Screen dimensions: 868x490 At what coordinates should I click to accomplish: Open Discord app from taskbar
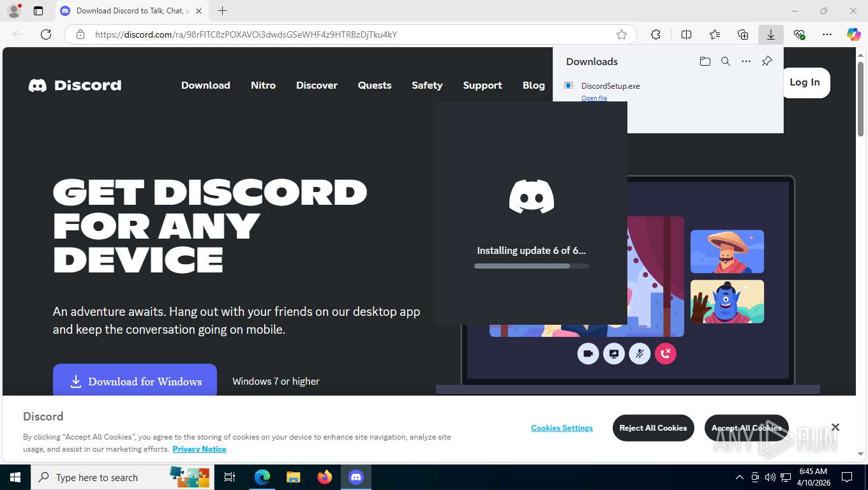click(356, 477)
